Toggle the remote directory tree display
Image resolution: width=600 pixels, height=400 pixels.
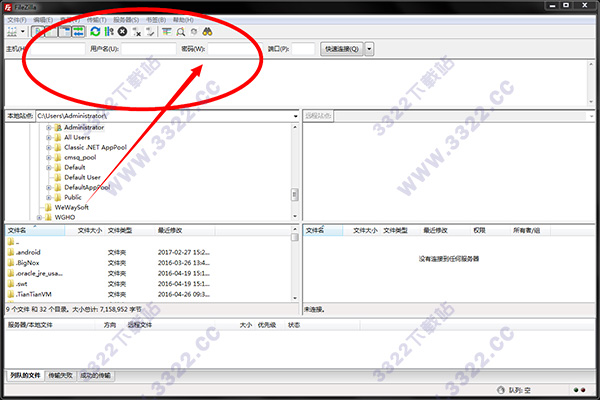click(65, 32)
